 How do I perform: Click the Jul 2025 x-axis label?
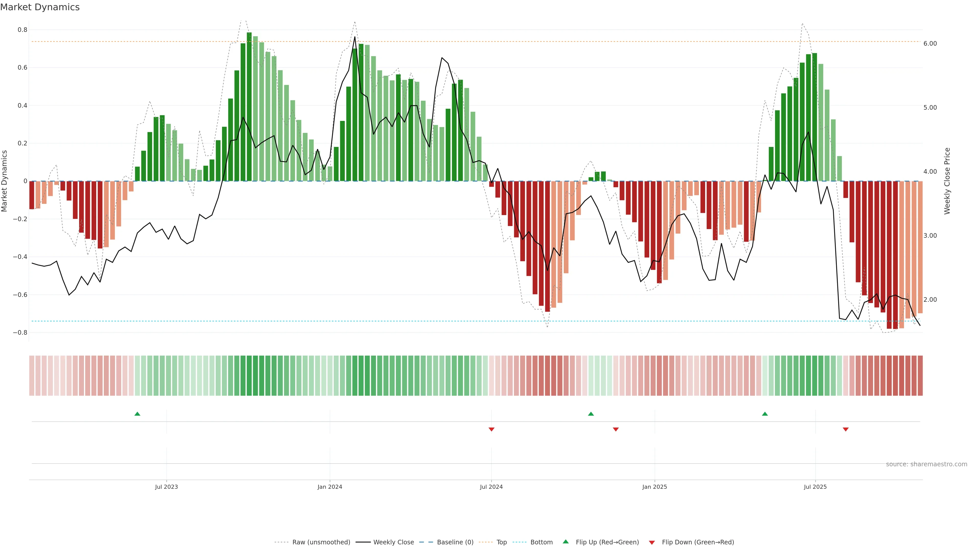(815, 487)
